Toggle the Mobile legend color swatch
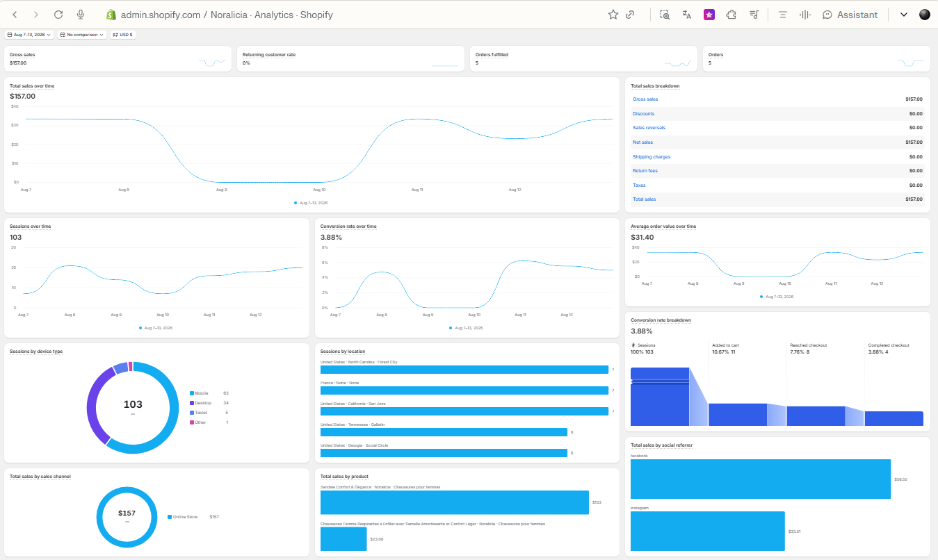938x560 pixels. [x=192, y=393]
